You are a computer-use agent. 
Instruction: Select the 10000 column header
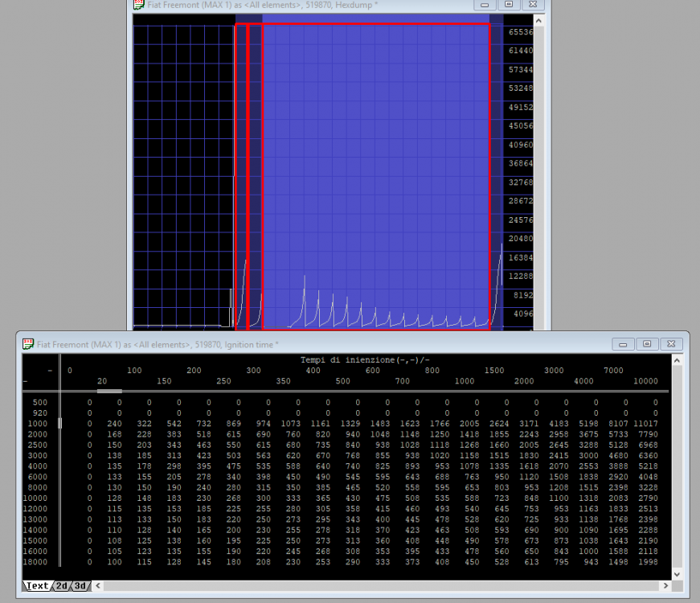click(x=645, y=380)
